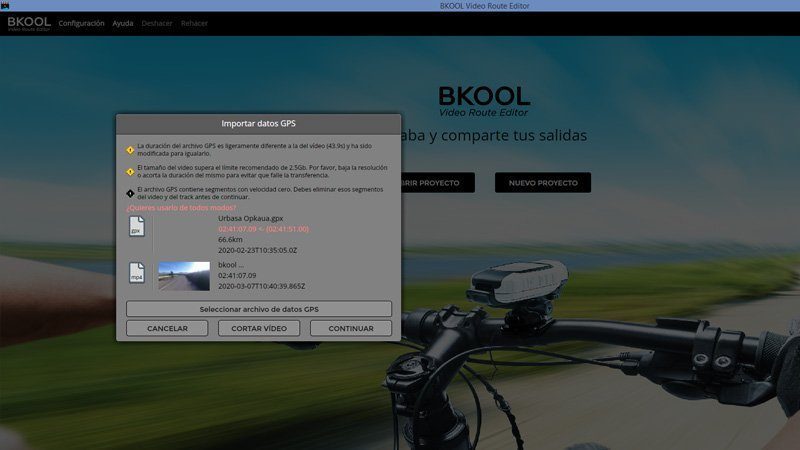Click the MP4 file icon
The image size is (800, 450).
pos(136,275)
